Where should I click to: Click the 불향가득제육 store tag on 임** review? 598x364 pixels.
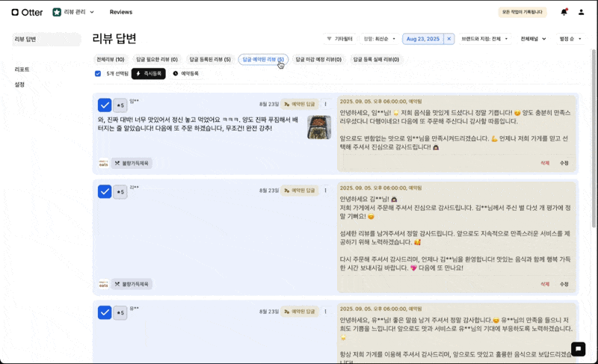(x=132, y=163)
